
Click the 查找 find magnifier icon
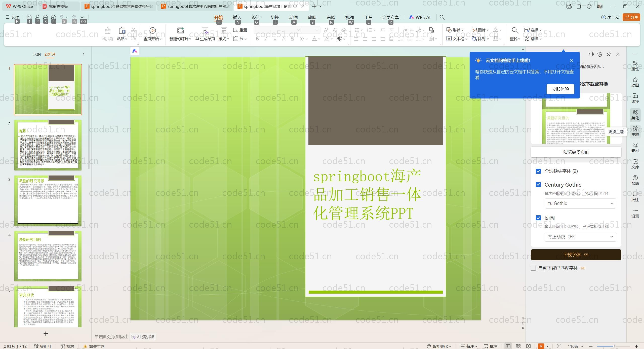tap(515, 30)
